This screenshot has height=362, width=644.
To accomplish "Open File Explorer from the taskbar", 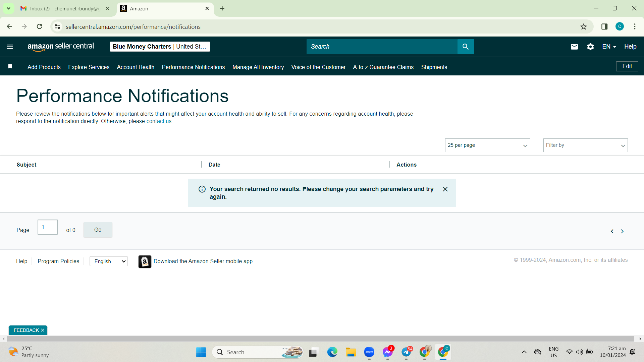I will (351, 352).
